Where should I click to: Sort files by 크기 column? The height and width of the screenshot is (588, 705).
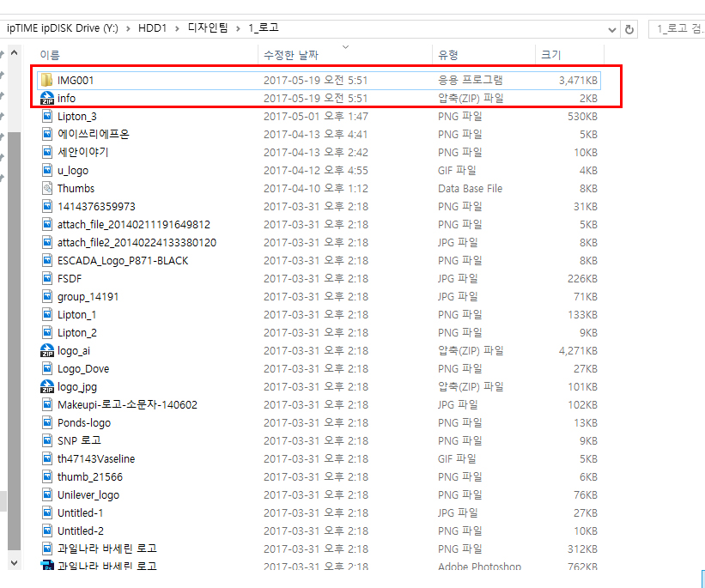[550, 55]
